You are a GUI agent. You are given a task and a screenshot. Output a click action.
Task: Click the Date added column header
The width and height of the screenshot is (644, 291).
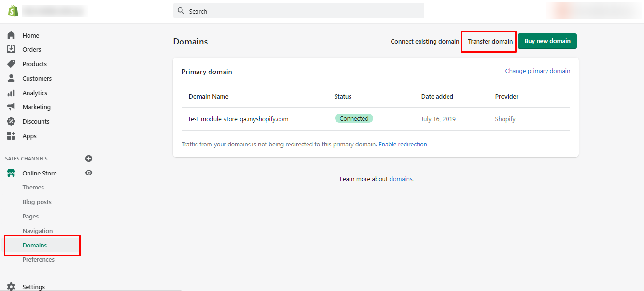[437, 96]
